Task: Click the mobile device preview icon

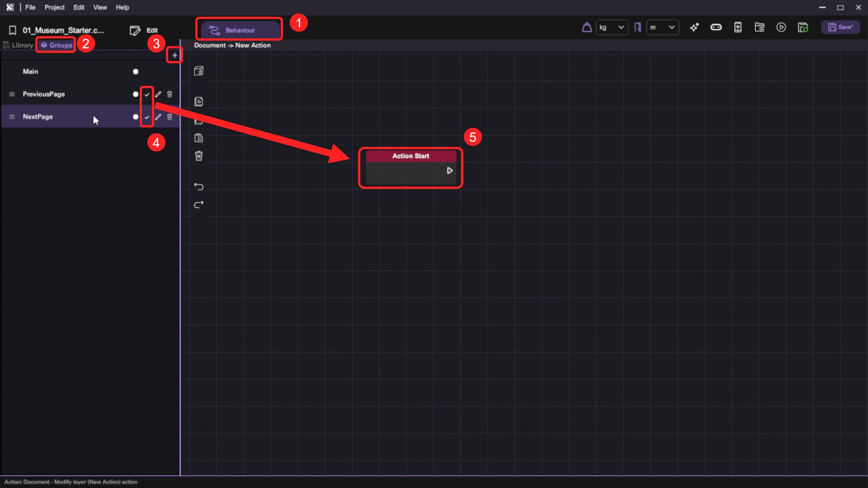Action: pyautogui.click(x=738, y=28)
